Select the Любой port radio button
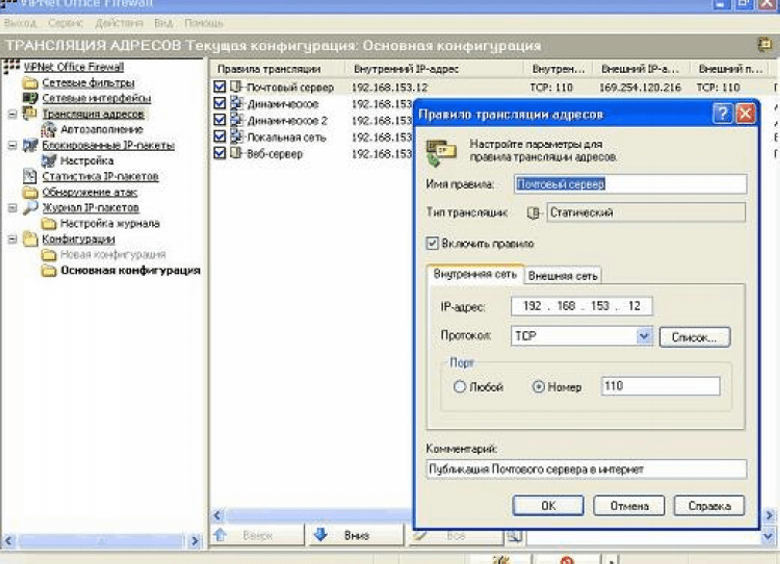 pyautogui.click(x=459, y=386)
